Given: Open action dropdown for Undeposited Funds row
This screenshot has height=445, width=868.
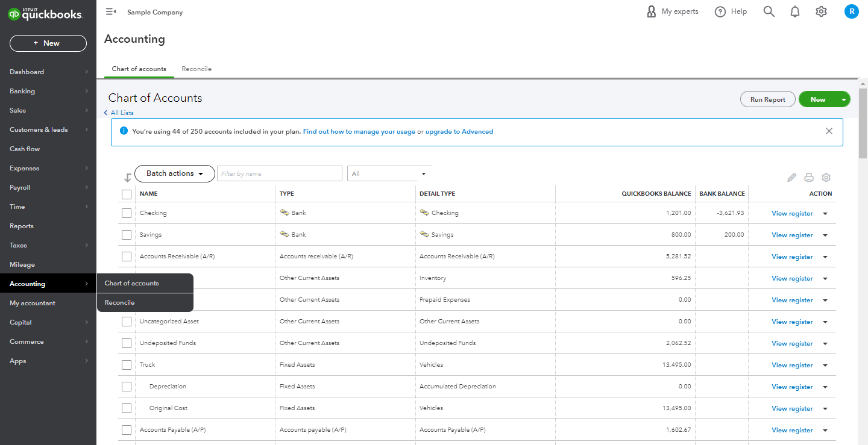Looking at the screenshot, I should 825,344.
